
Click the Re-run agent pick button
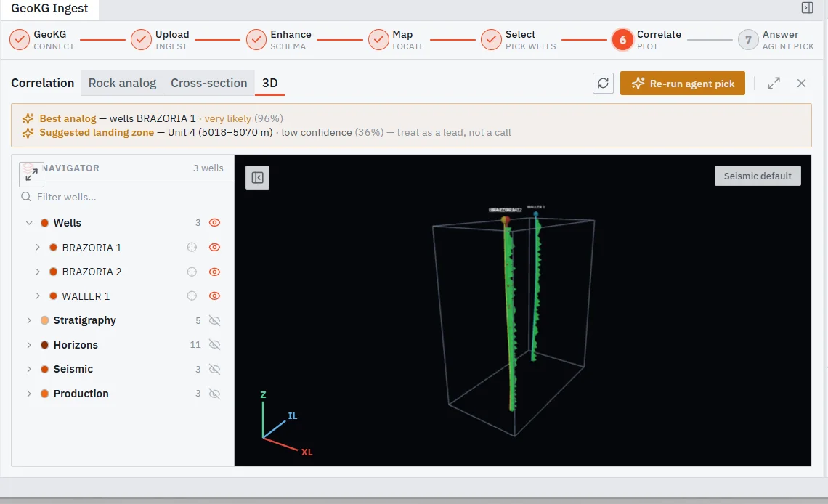tap(682, 84)
